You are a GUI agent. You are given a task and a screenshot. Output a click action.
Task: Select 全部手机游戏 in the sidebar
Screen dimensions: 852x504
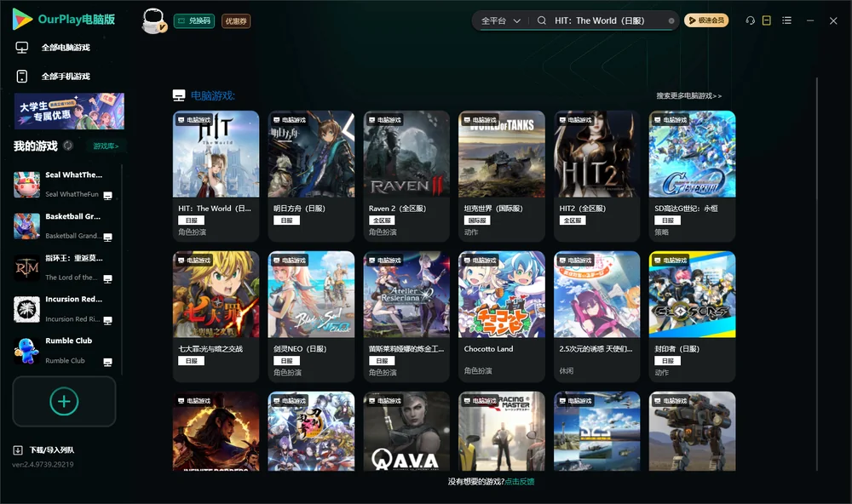point(66,77)
